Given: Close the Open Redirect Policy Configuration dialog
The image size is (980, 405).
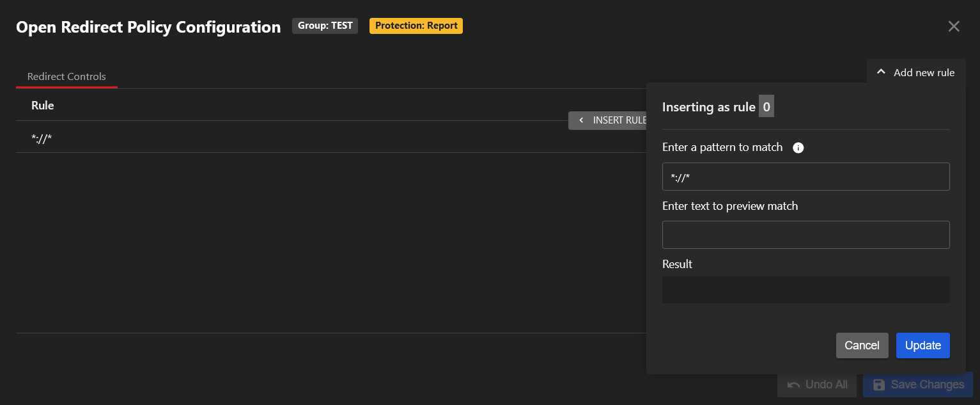Looking at the screenshot, I should [954, 26].
